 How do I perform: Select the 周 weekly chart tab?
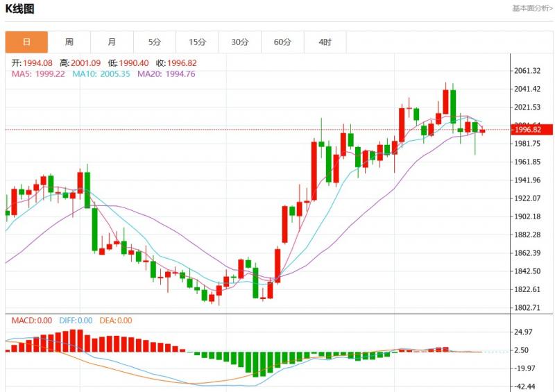pyautogui.click(x=69, y=42)
